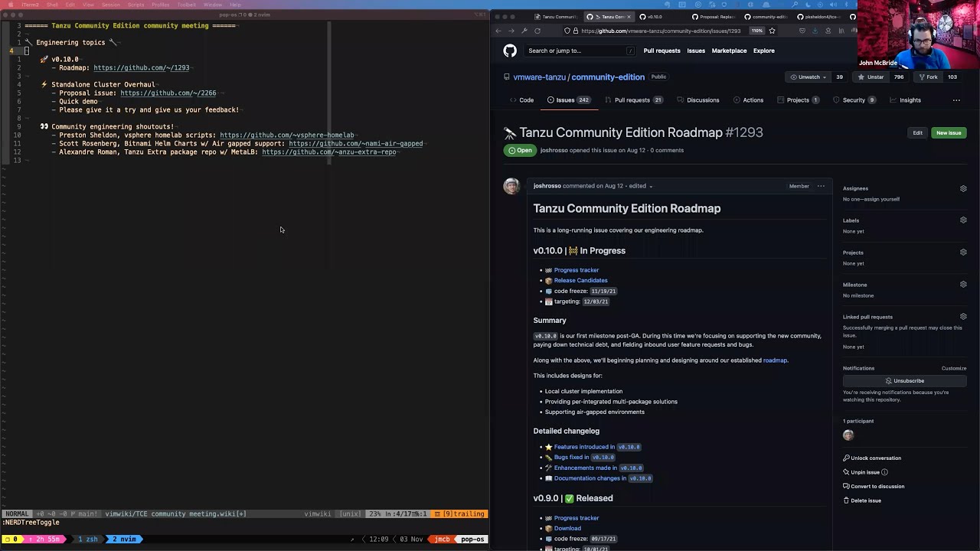Open the v0.10.0 Progress tracker link
This screenshot has width=980, height=551.
[x=577, y=270]
